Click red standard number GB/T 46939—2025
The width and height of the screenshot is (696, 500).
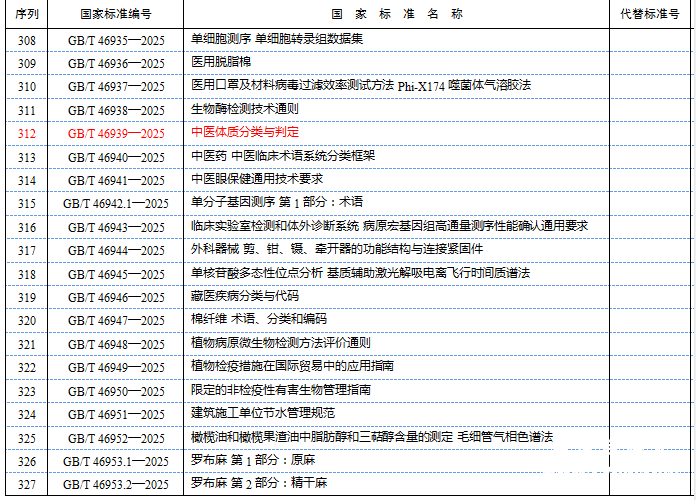116,133
